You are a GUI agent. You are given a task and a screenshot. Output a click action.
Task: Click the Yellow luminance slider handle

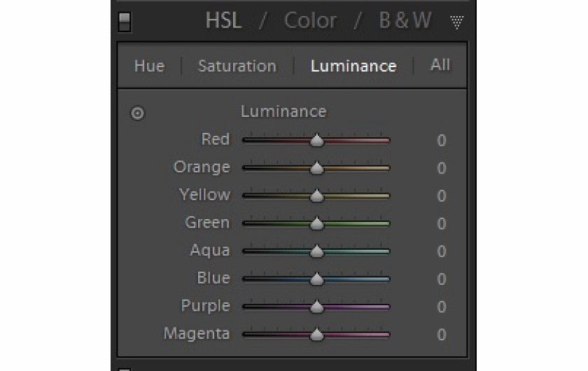tap(317, 195)
